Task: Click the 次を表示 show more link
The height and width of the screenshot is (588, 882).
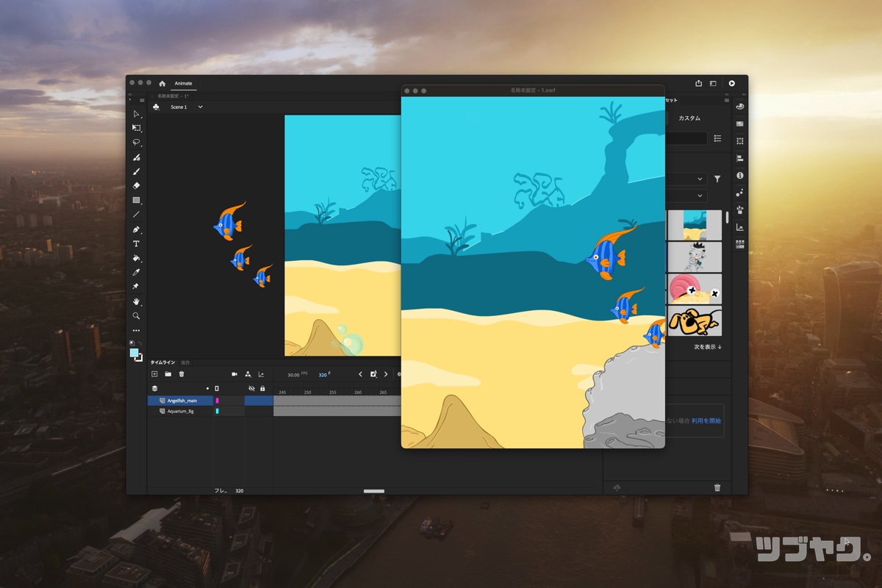Action: (x=708, y=347)
